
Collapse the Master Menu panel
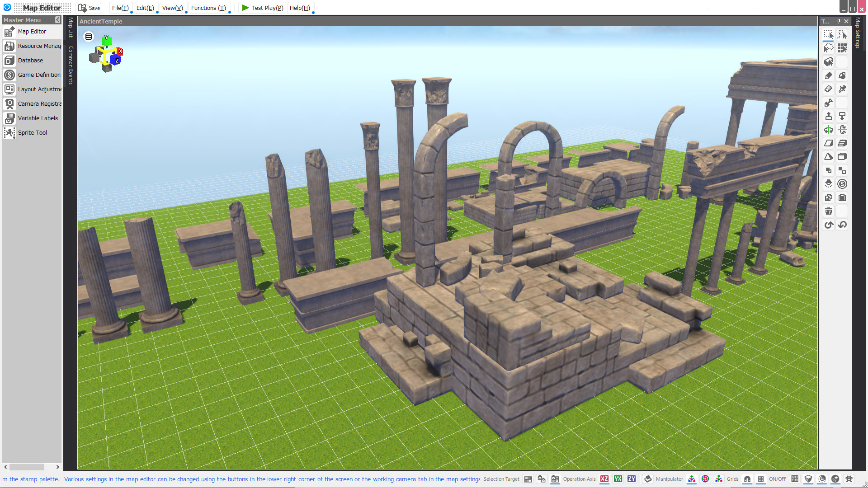(57, 20)
